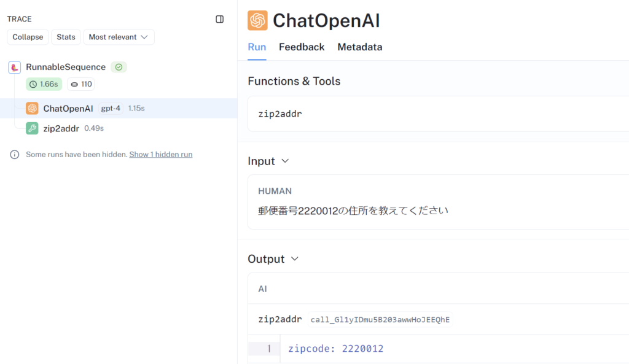Click the token count badge showing 110
Screen dimensions: 629x364
point(80,84)
